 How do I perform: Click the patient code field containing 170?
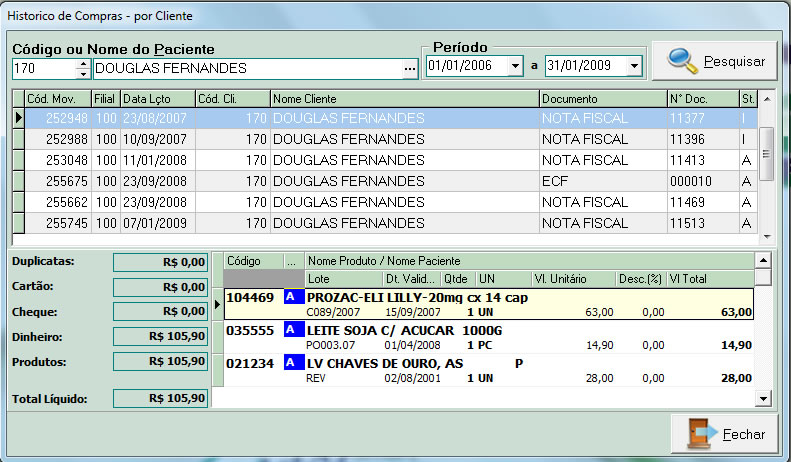[44, 69]
